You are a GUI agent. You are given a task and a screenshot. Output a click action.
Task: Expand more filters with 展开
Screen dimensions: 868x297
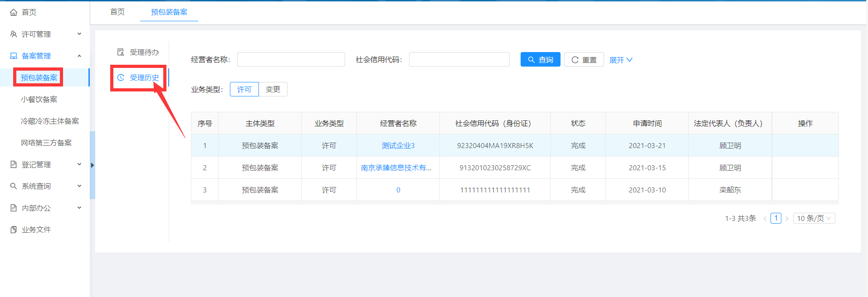point(620,60)
